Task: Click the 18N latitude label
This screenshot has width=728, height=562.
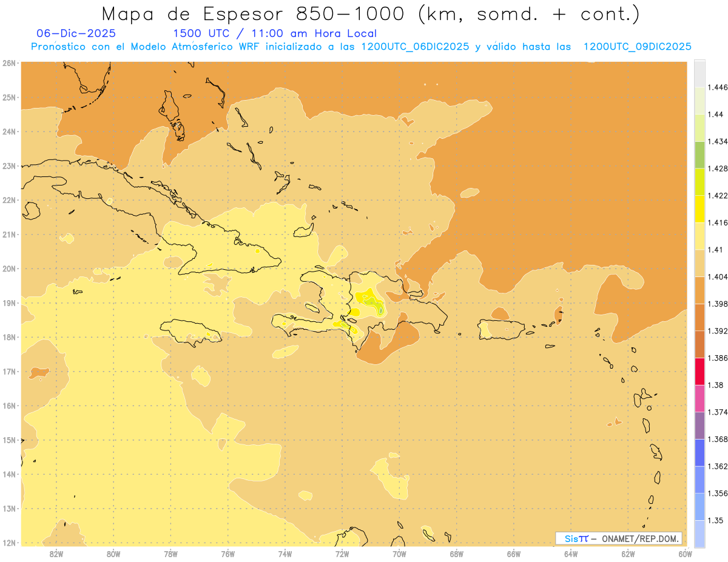Action: tap(9, 337)
